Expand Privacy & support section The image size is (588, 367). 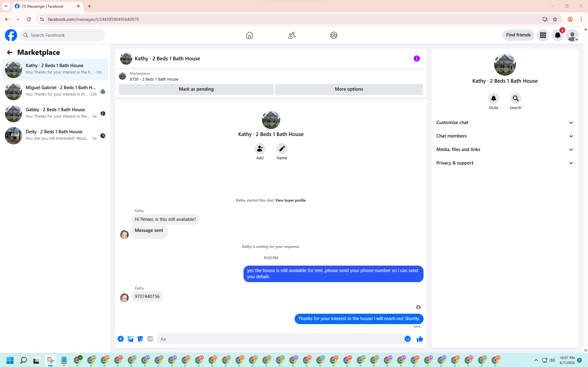click(505, 163)
